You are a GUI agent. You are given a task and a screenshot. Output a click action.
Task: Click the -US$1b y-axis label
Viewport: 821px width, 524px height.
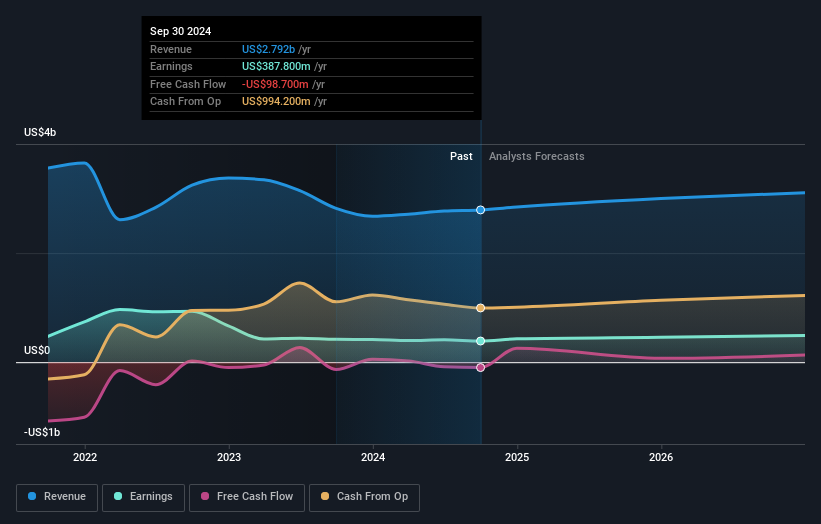tap(42, 432)
